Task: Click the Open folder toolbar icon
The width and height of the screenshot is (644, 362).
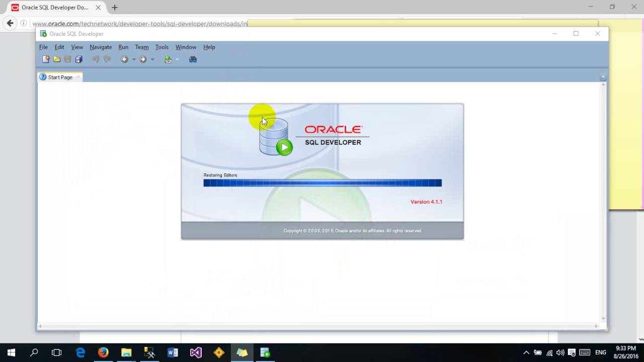Action: (x=57, y=59)
